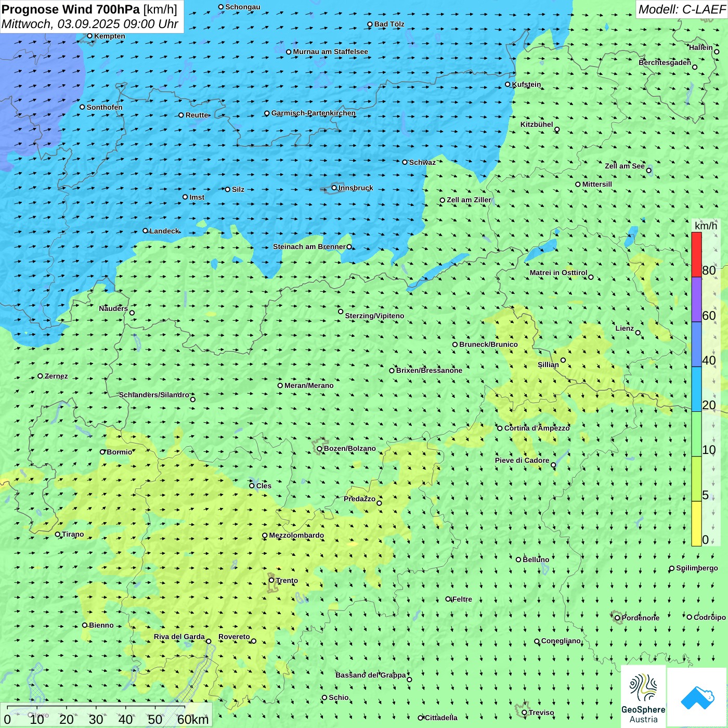The height and width of the screenshot is (728, 728).
Task: Select the Bormio location marker
Action: (x=102, y=452)
